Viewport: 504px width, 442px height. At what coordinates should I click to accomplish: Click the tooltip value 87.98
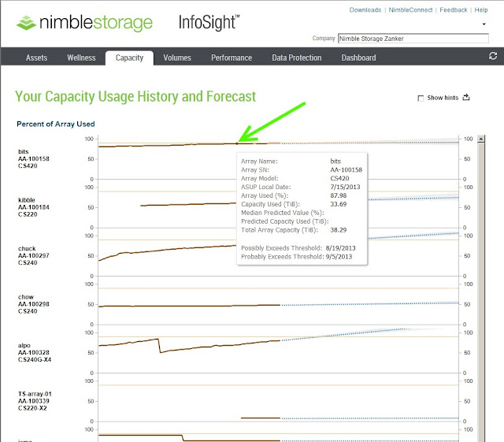click(x=338, y=195)
